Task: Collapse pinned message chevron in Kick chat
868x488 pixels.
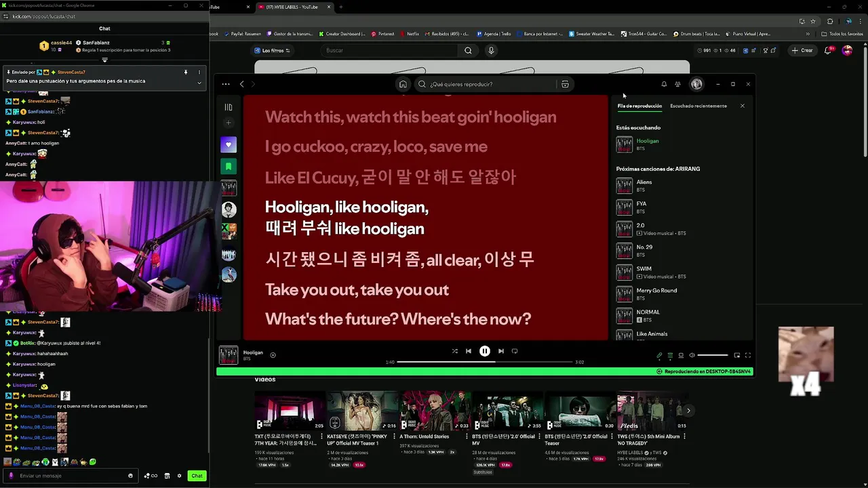Action: [x=199, y=82]
